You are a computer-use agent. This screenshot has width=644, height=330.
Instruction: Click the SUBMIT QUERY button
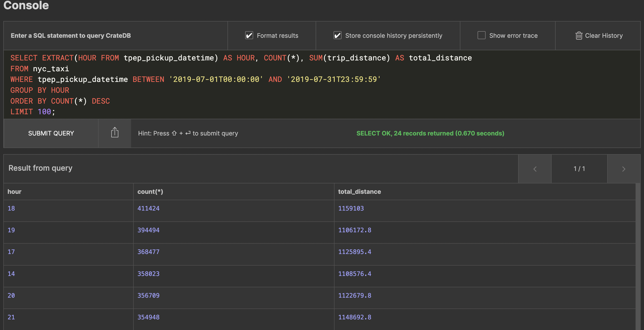(x=51, y=133)
